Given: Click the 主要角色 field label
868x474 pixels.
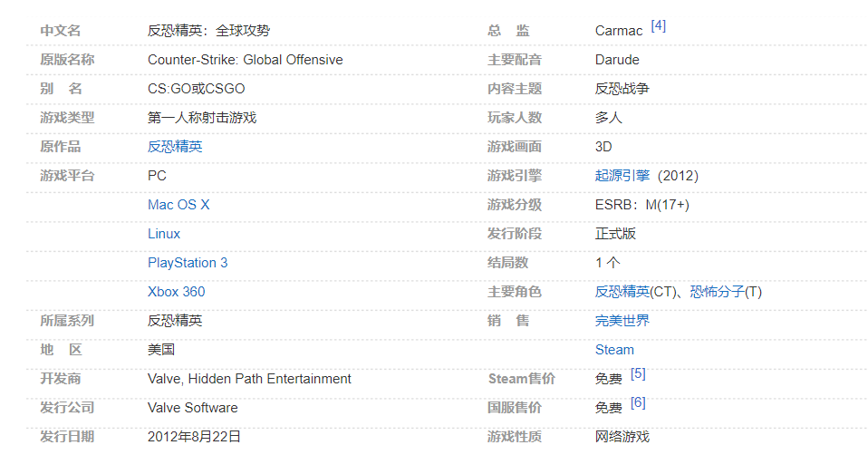Looking at the screenshot, I should [x=515, y=292].
